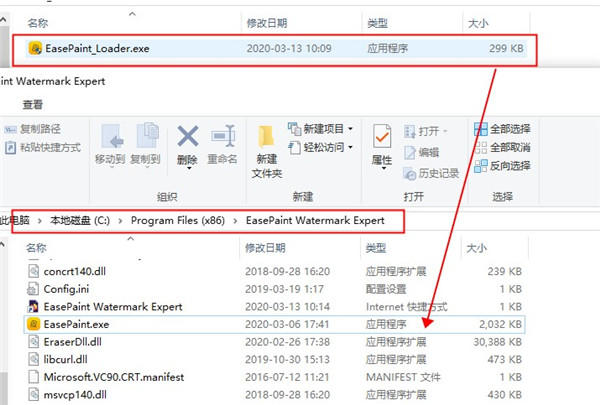
Task: Expand 轻松访问 (Easy access) dropdown
Action: (x=351, y=147)
